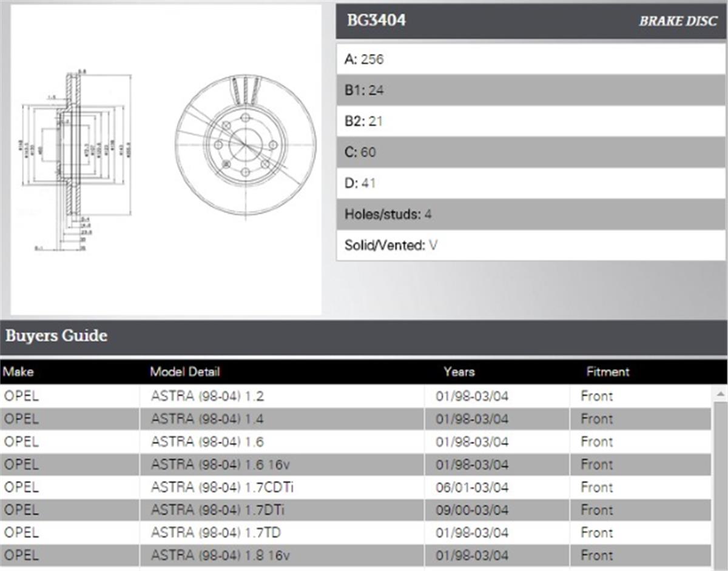Click the OPEL make cell in the ASTRA 1.4 row
This screenshot has height=571, width=728.
pos(70,419)
